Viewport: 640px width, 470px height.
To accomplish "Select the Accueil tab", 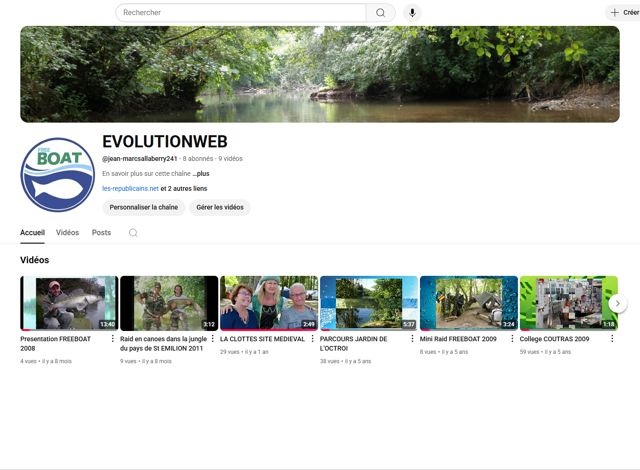I will [x=32, y=233].
